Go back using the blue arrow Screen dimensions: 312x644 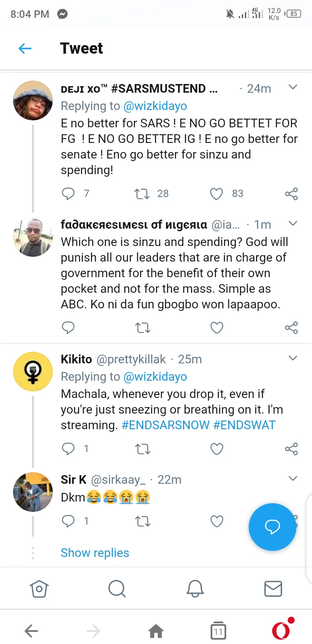tap(25, 49)
